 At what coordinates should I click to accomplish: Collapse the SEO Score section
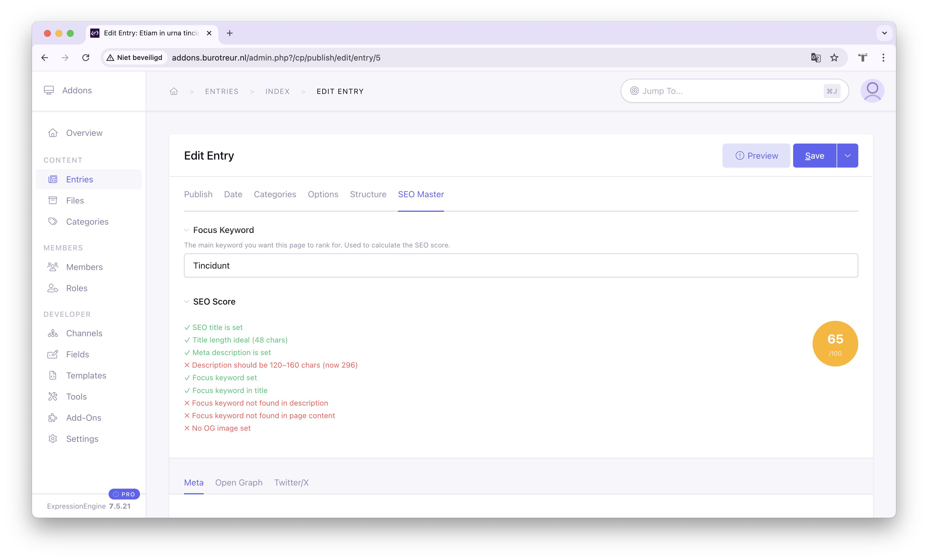tap(186, 301)
